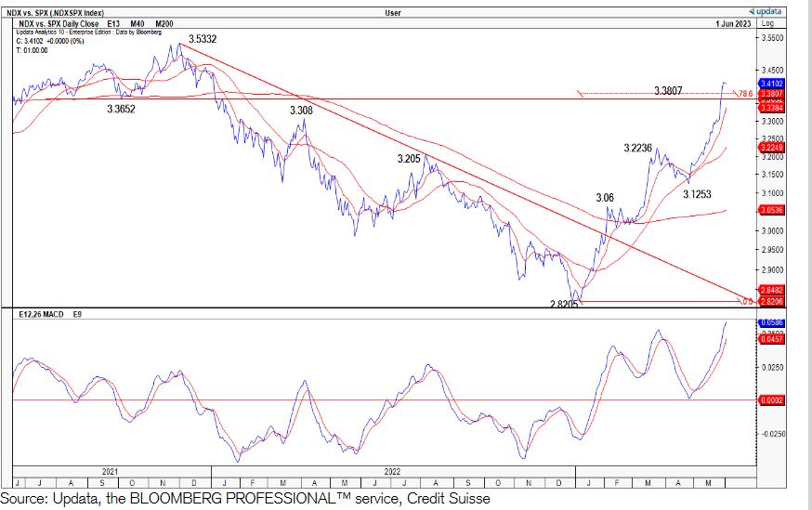Click the 3.1253 low annotation
This screenshot has height=510, width=812.
699,195
